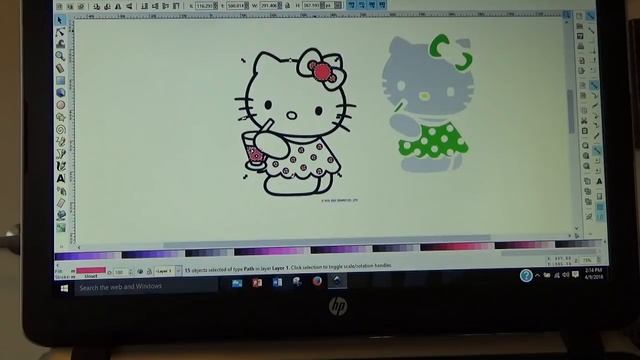Select the Spiral tool
This screenshot has height=360, width=640.
(61, 129)
